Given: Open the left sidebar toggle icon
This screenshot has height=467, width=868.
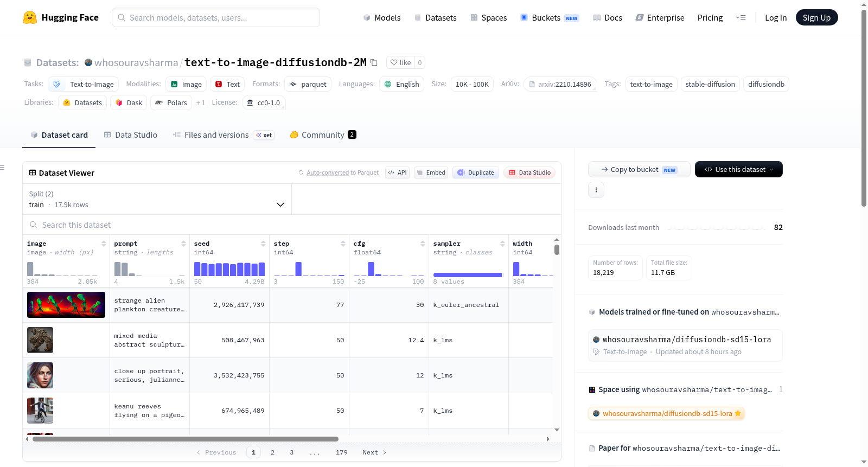Looking at the screenshot, I should (x=2, y=168).
